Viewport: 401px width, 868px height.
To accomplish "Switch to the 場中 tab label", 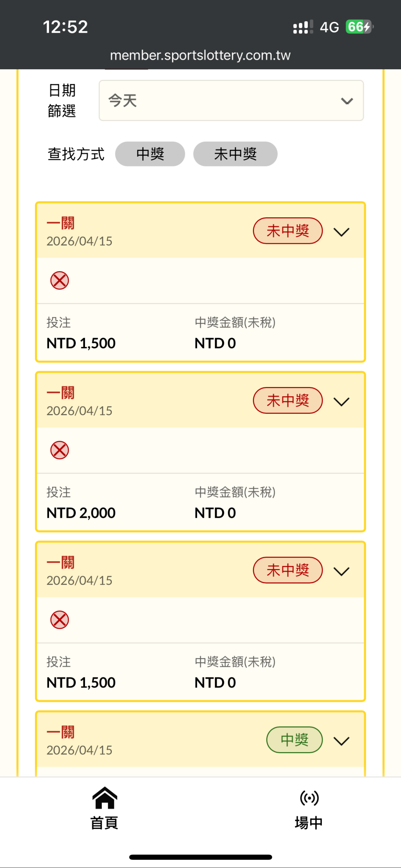I will point(309,823).
